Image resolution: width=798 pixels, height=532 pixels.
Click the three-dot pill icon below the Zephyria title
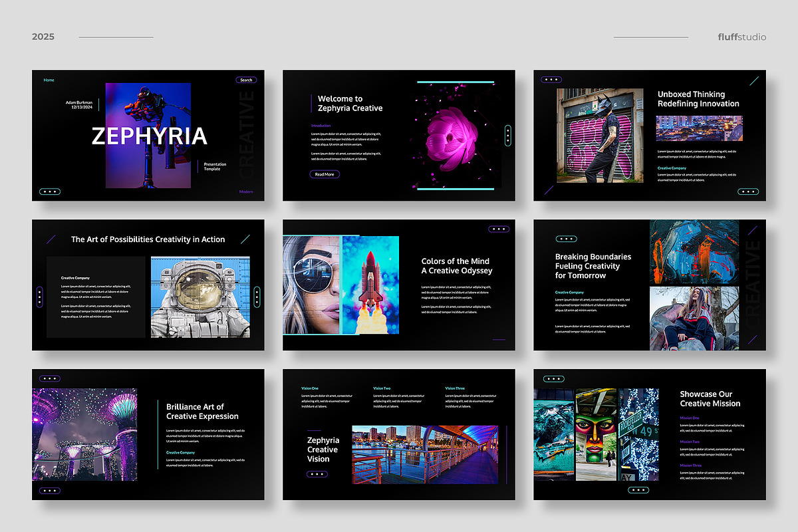50,192
